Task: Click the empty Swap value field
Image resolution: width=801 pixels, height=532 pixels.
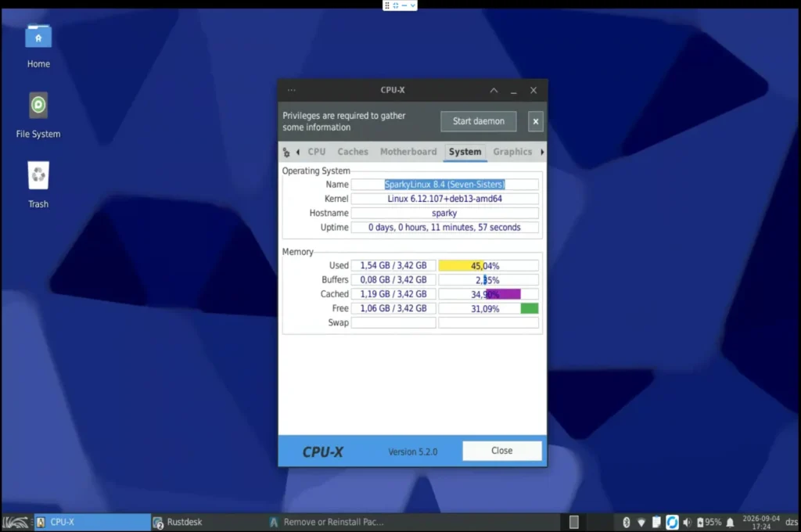Action: [x=393, y=322]
